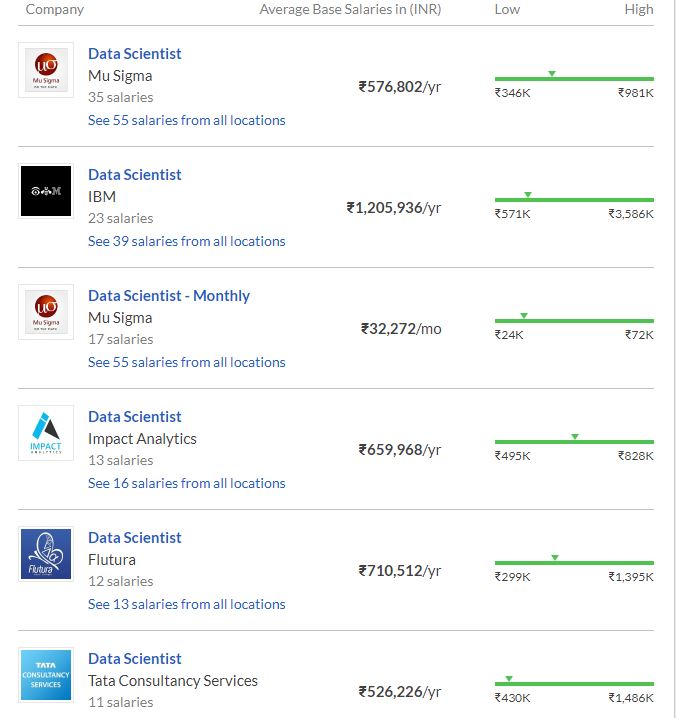Open Data Scientist title for Impact Analytics
676x718 pixels.
(x=135, y=417)
